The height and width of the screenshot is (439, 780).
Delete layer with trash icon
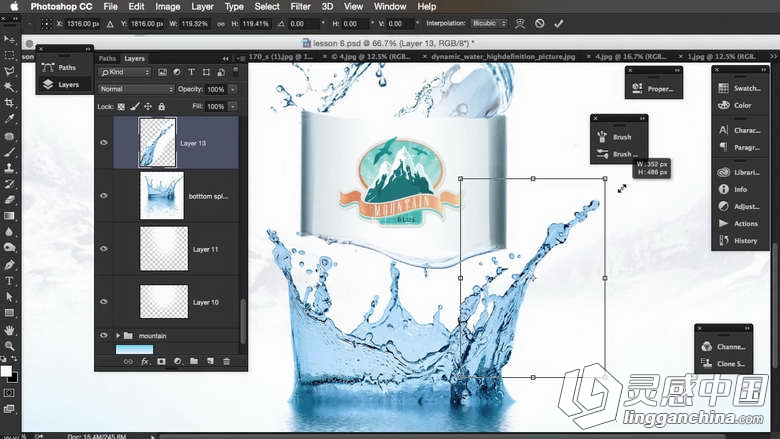click(227, 361)
